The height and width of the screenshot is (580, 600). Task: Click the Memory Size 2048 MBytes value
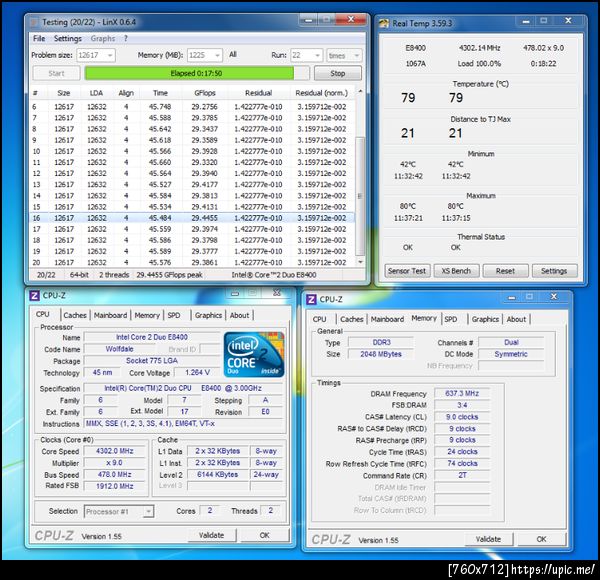381,354
